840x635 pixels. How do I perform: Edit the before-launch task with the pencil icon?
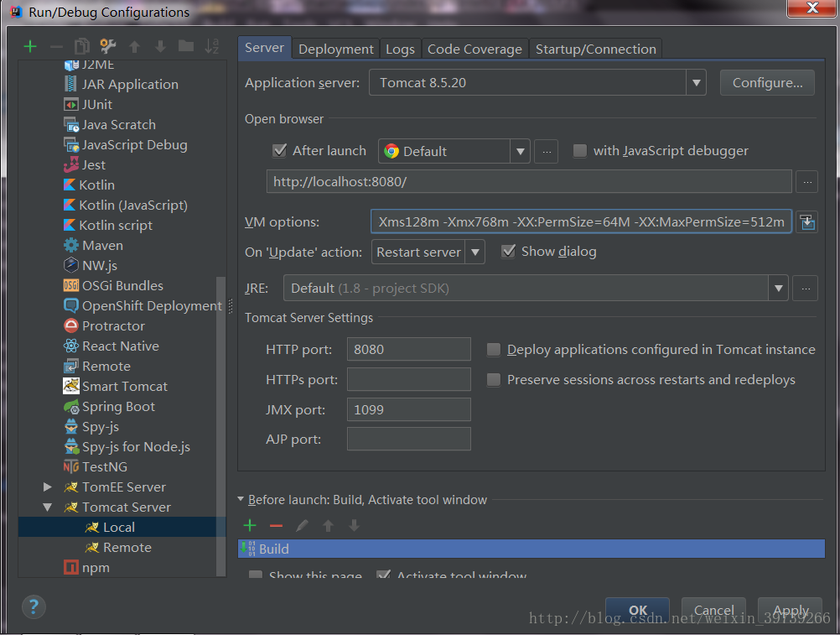[x=302, y=526]
